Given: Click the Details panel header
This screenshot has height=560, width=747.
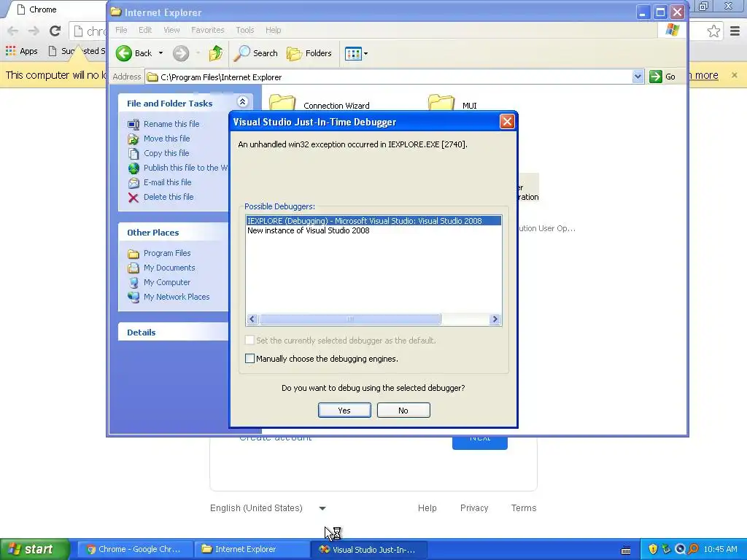Looking at the screenshot, I should click(x=174, y=332).
